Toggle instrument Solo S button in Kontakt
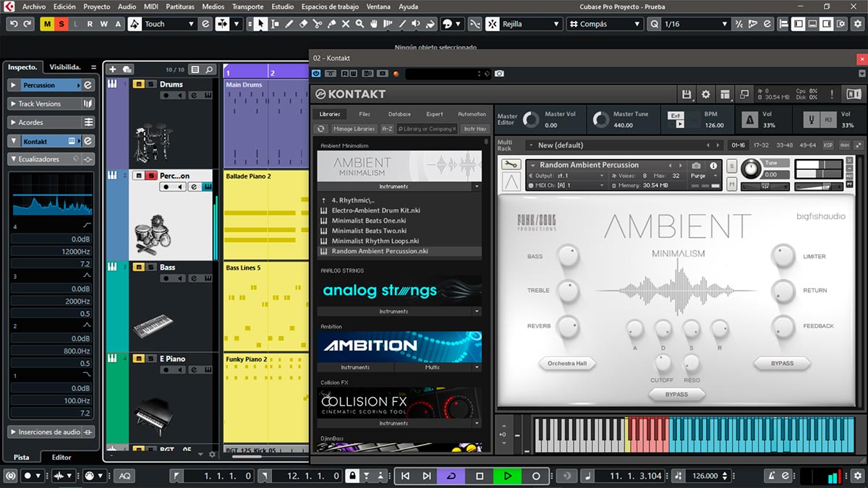 click(732, 168)
